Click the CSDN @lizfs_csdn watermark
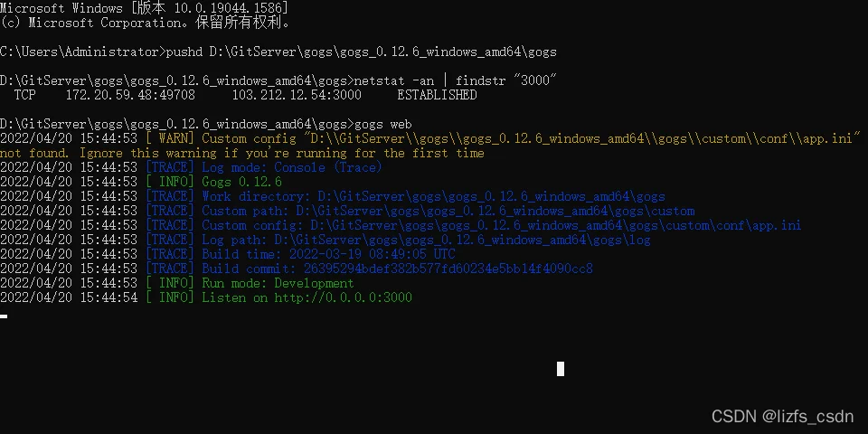868x434 pixels. click(782, 416)
